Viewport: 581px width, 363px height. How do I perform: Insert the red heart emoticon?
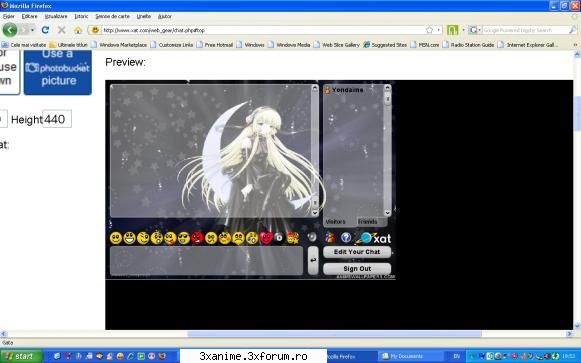[x=266, y=238]
